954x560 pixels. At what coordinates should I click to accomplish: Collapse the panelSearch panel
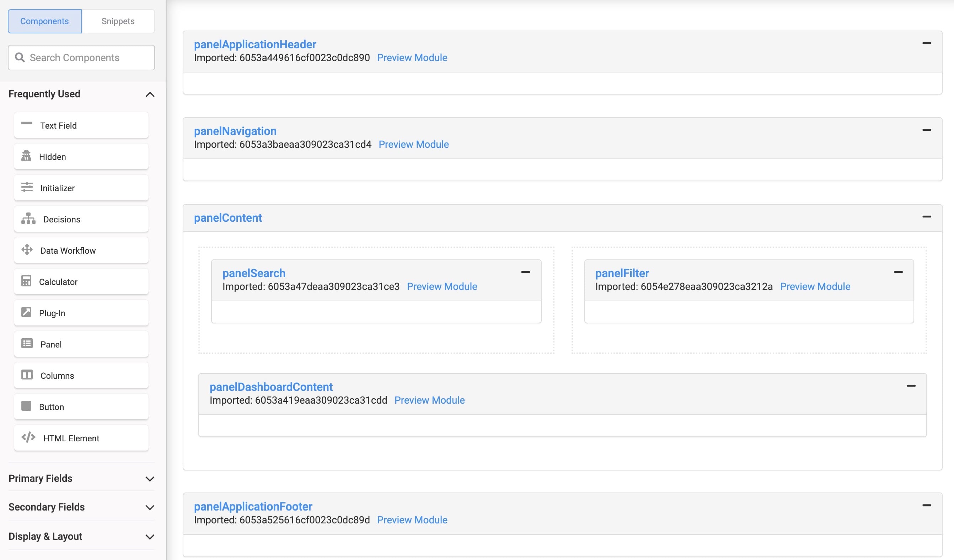(x=525, y=273)
